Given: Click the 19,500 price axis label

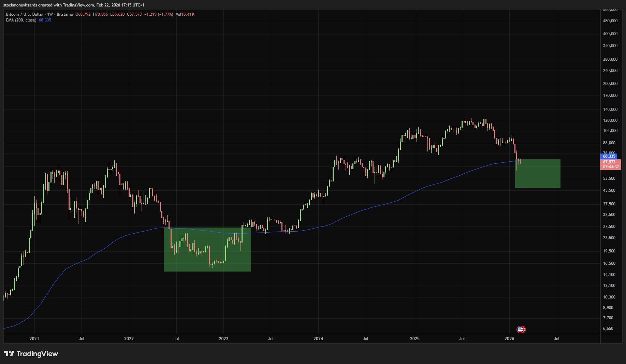Looking at the screenshot, I should click(609, 251).
